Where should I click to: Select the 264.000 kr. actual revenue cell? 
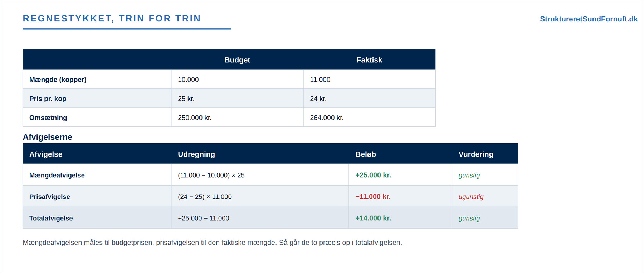pyautogui.click(x=369, y=117)
